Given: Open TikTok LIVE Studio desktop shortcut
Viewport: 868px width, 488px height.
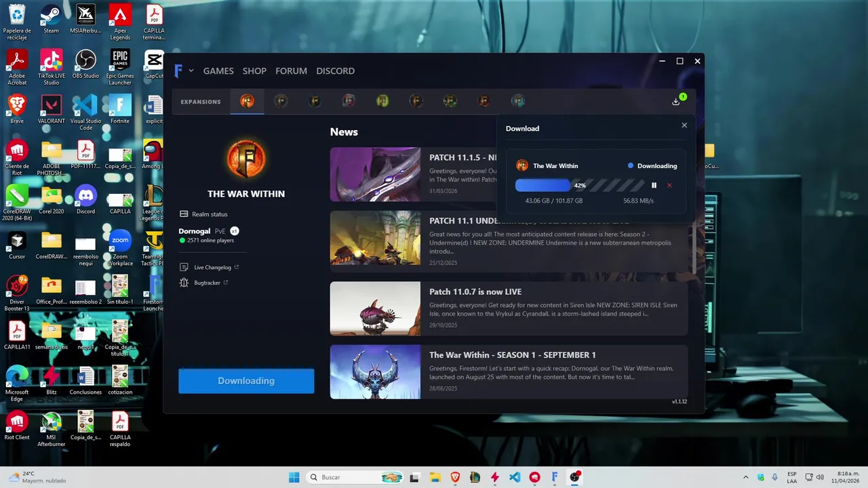Looking at the screenshot, I should click(x=51, y=67).
